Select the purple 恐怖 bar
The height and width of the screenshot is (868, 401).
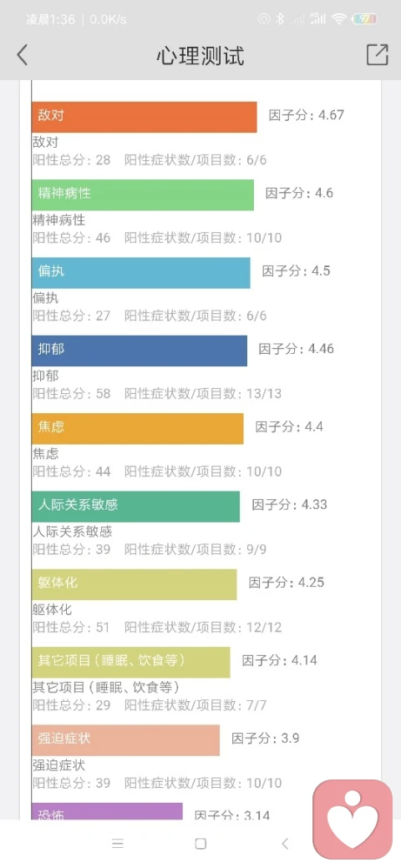coord(107,811)
